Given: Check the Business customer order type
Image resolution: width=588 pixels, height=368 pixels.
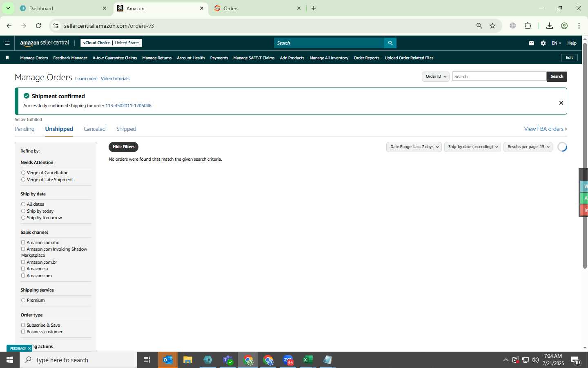Looking at the screenshot, I should tap(23, 332).
